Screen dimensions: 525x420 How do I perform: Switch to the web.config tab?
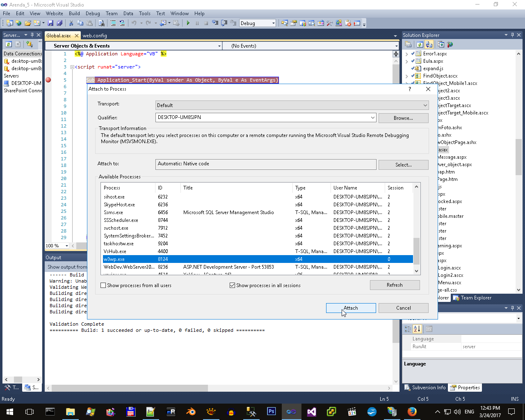coord(95,36)
